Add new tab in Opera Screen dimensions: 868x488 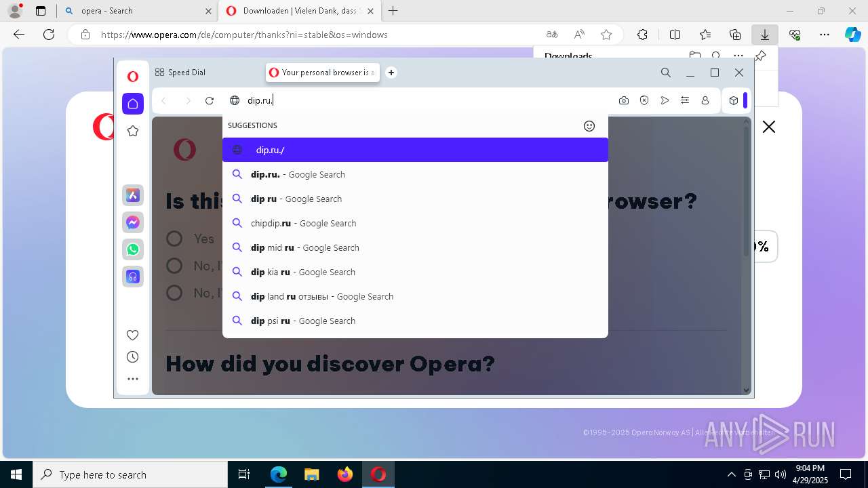point(391,73)
